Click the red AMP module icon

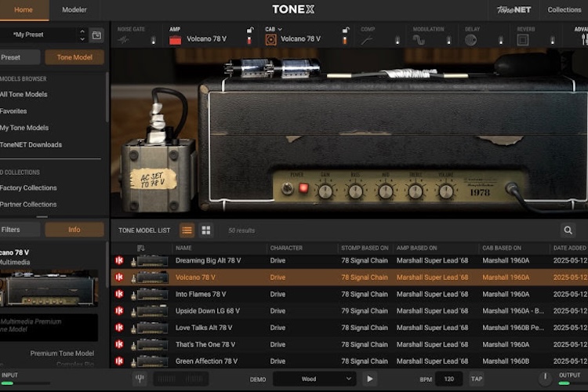[x=175, y=40]
